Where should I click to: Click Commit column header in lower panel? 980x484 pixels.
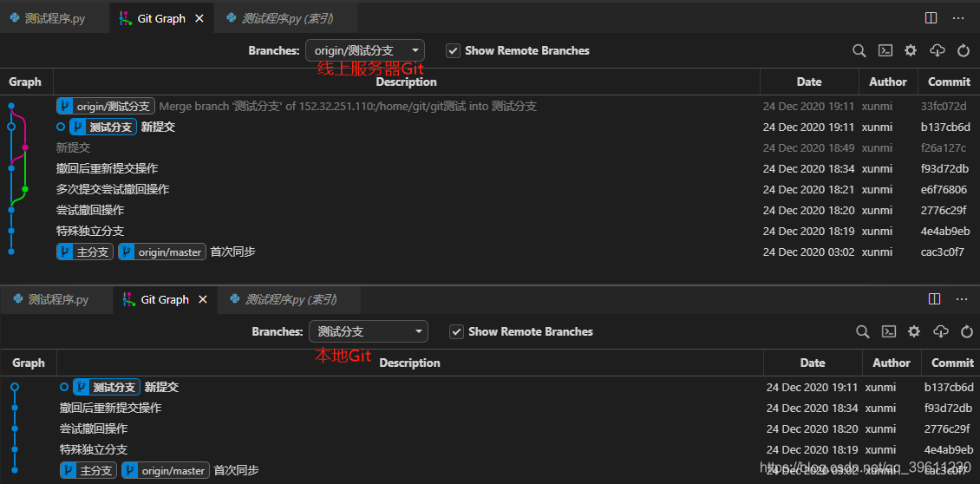(x=952, y=363)
